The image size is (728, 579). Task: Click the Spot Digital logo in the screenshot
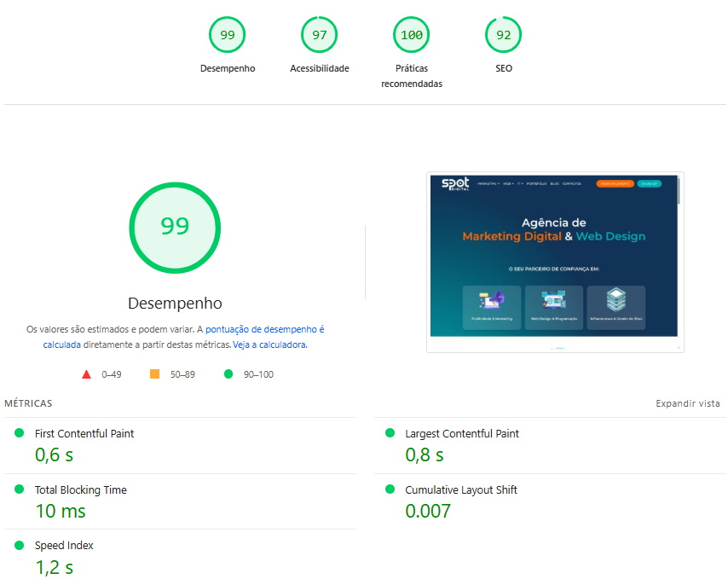coord(455,184)
